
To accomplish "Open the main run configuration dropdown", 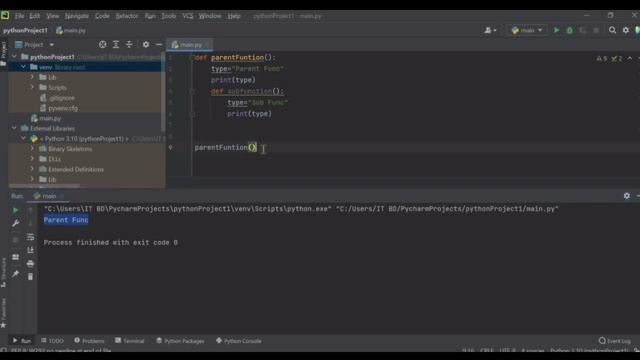I will (x=527, y=30).
